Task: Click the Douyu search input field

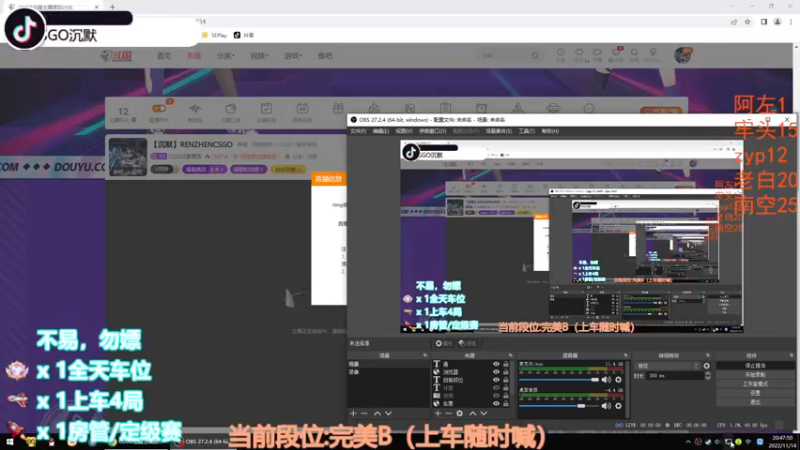Action: [x=503, y=56]
